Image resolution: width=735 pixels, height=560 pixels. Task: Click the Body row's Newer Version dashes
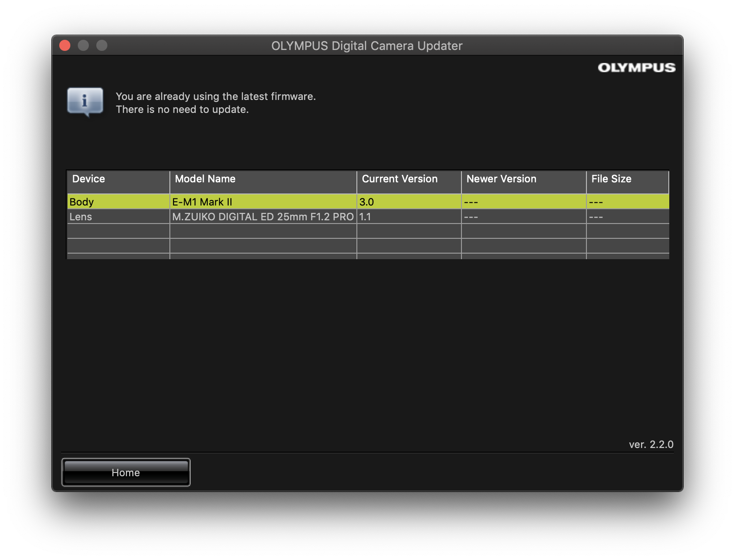click(x=471, y=202)
